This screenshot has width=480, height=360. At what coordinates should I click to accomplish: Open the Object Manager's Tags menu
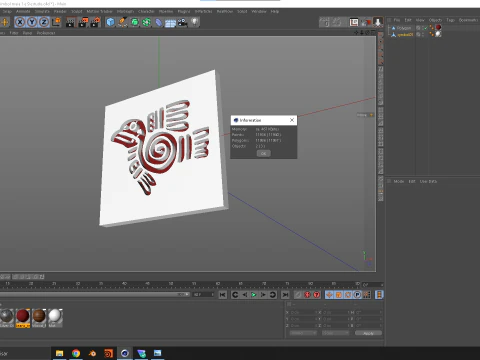(450, 20)
